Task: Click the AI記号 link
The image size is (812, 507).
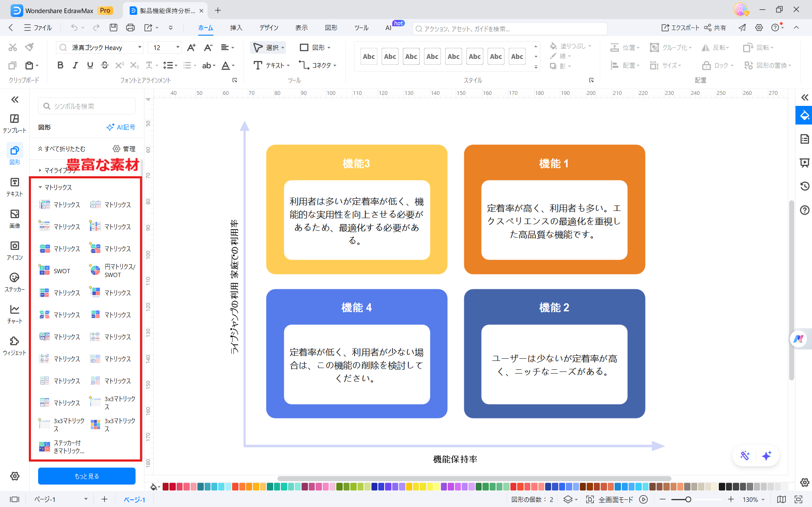Action: tap(121, 127)
